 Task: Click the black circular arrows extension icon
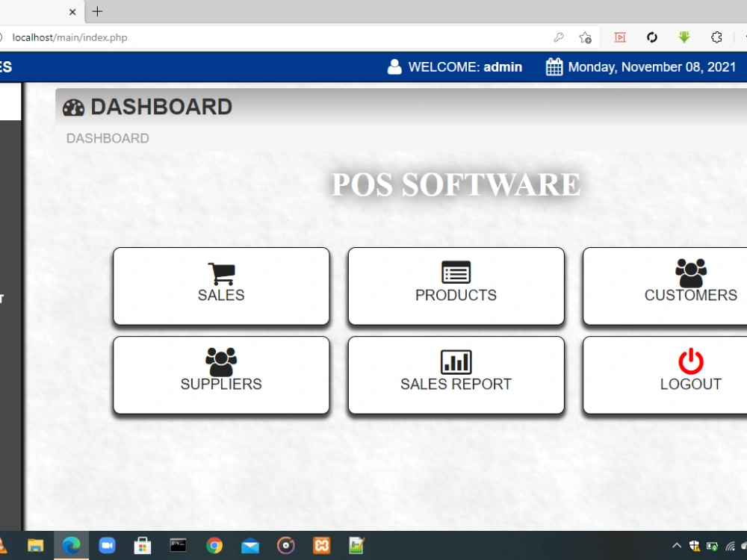point(652,37)
